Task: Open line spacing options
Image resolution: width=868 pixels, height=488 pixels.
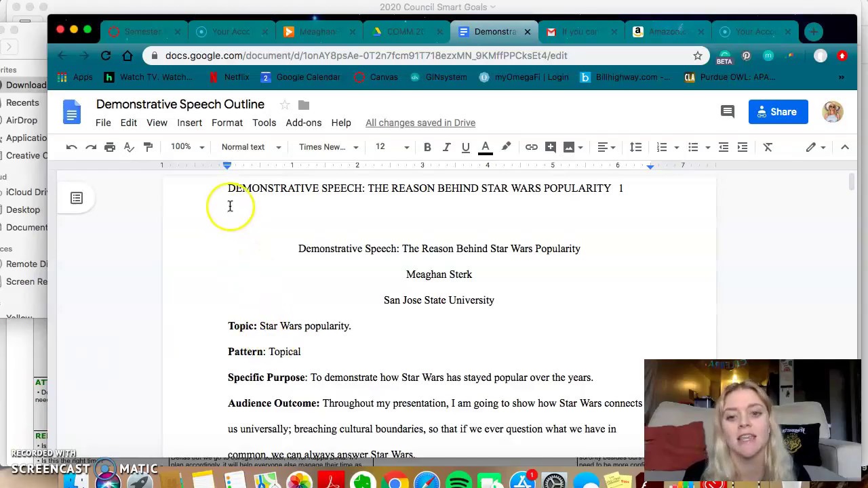Action: 635,147
